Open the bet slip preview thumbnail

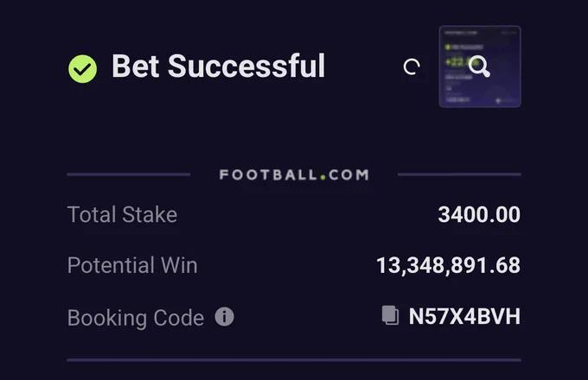point(480,66)
